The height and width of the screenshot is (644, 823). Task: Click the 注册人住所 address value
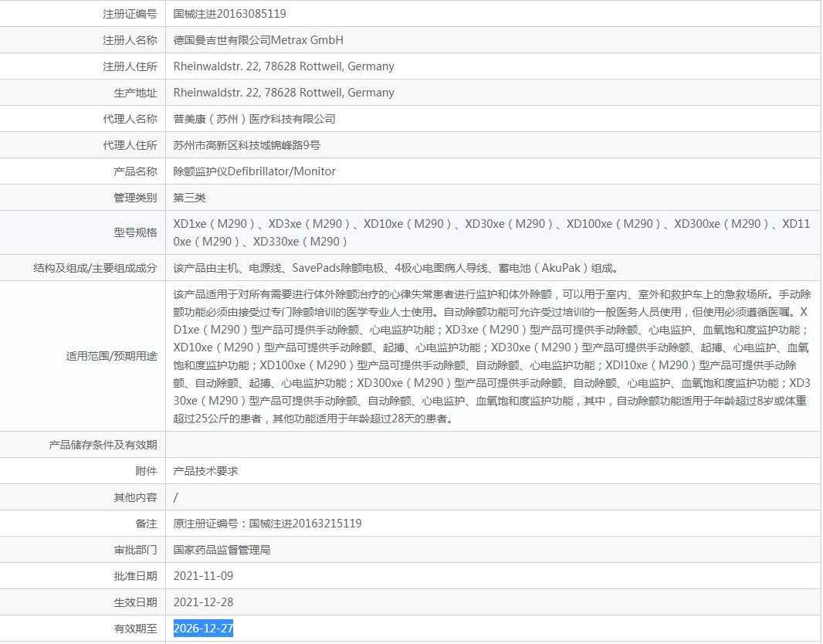tap(283, 66)
